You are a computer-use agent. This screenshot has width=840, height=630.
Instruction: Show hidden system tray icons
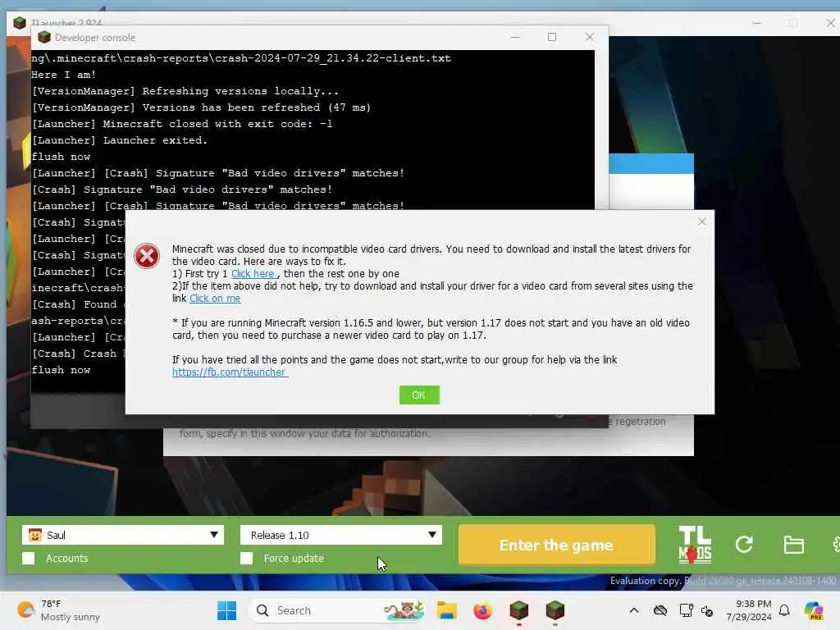634,610
